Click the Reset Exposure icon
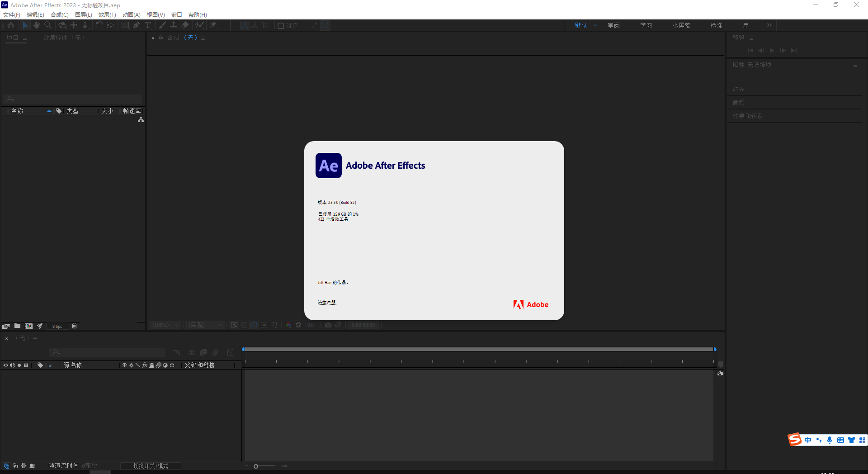Image resolution: width=868 pixels, height=474 pixels. [x=298, y=325]
